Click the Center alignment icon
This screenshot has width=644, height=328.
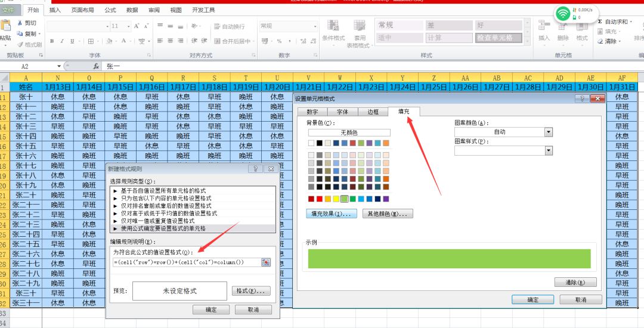(x=171, y=41)
